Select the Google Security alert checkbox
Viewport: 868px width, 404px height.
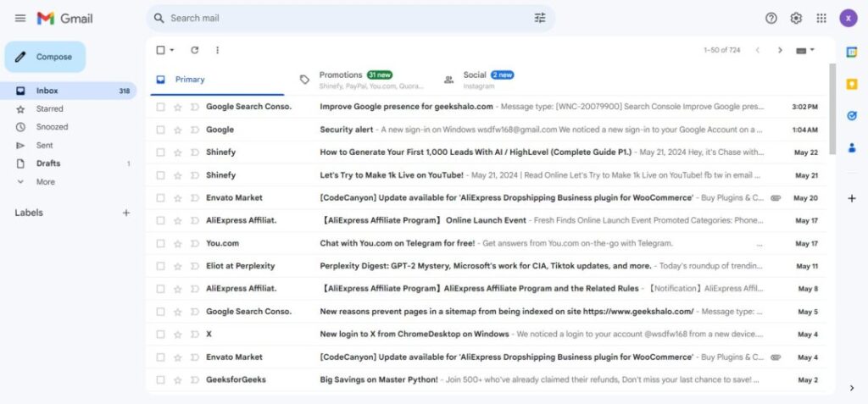pyautogui.click(x=160, y=130)
